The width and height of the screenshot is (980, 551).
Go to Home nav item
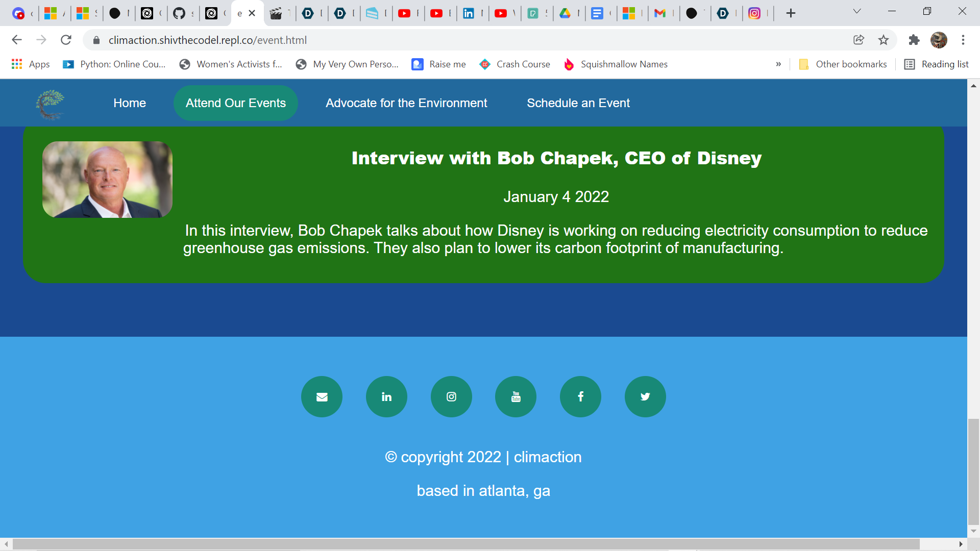coord(130,103)
